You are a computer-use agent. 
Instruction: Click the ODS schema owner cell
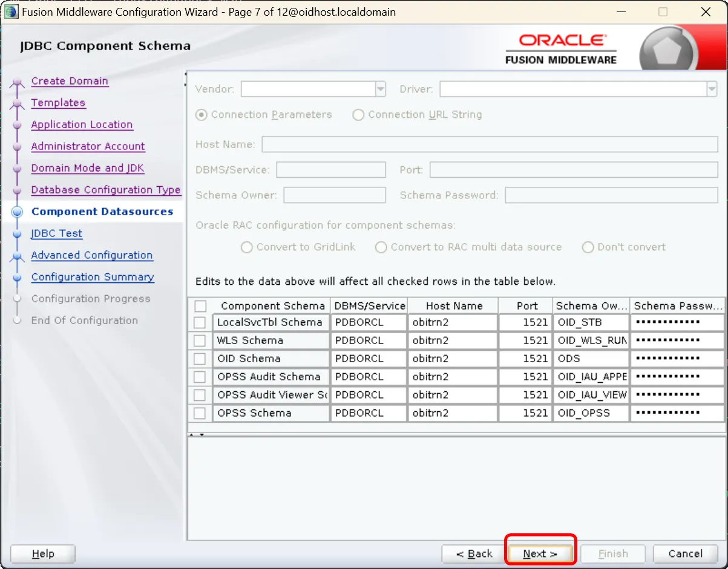click(x=591, y=359)
